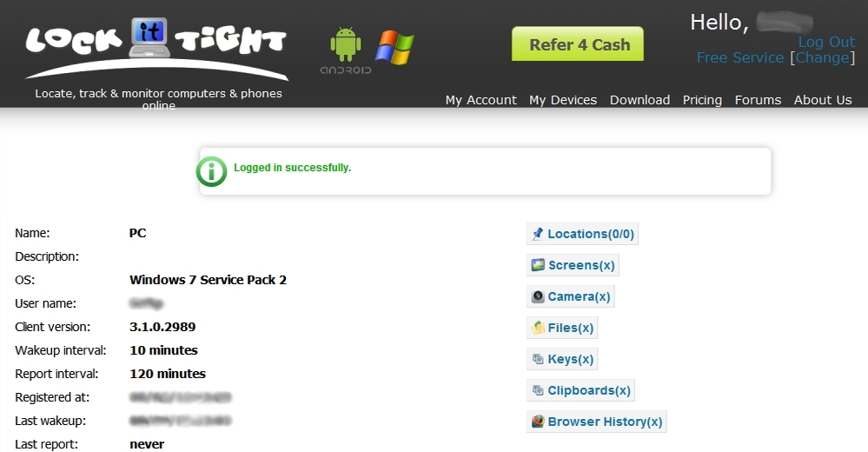This screenshot has height=452, width=868.
Task: Click the last report value 'never'
Action: coord(147,444)
